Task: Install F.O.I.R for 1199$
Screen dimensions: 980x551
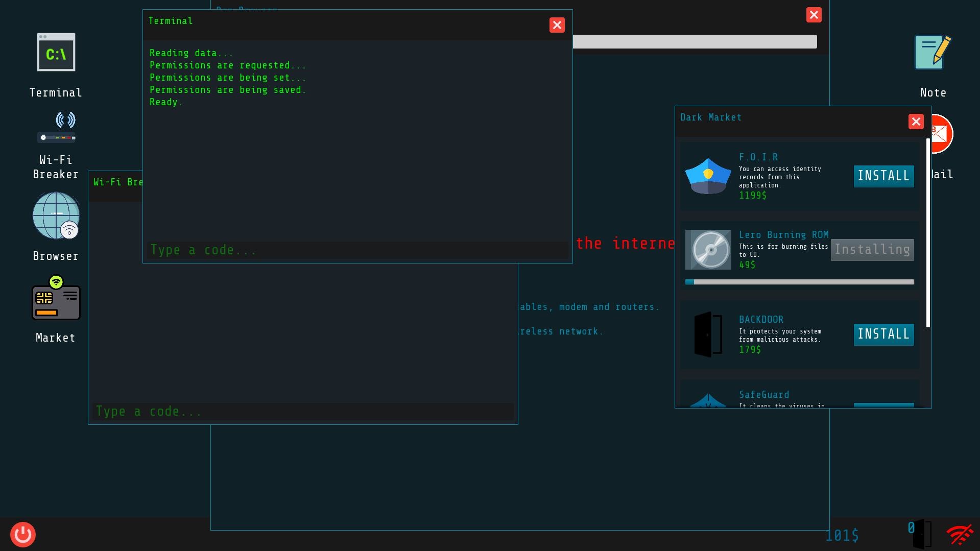Action: (883, 176)
